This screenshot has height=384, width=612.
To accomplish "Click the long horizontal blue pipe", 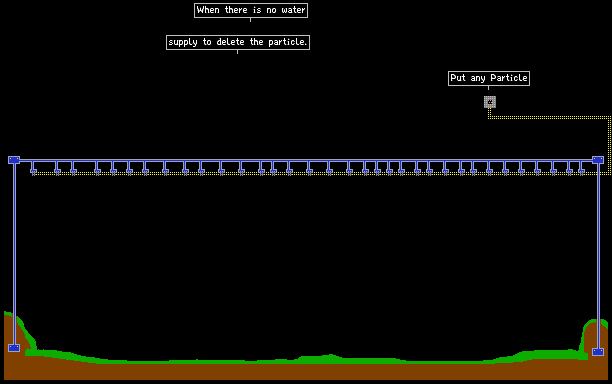I will tap(306, 160).
